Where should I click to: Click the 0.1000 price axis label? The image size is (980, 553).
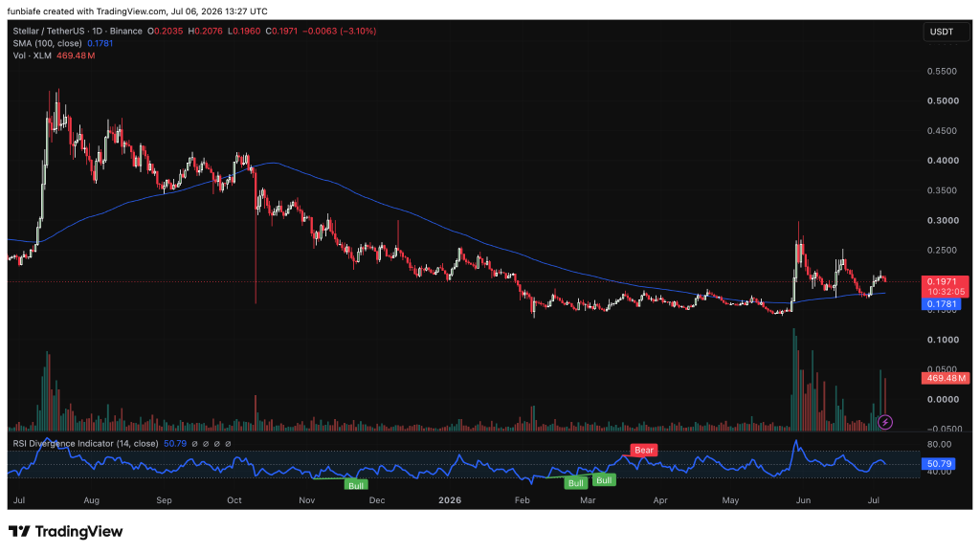(x=943, y=340)
